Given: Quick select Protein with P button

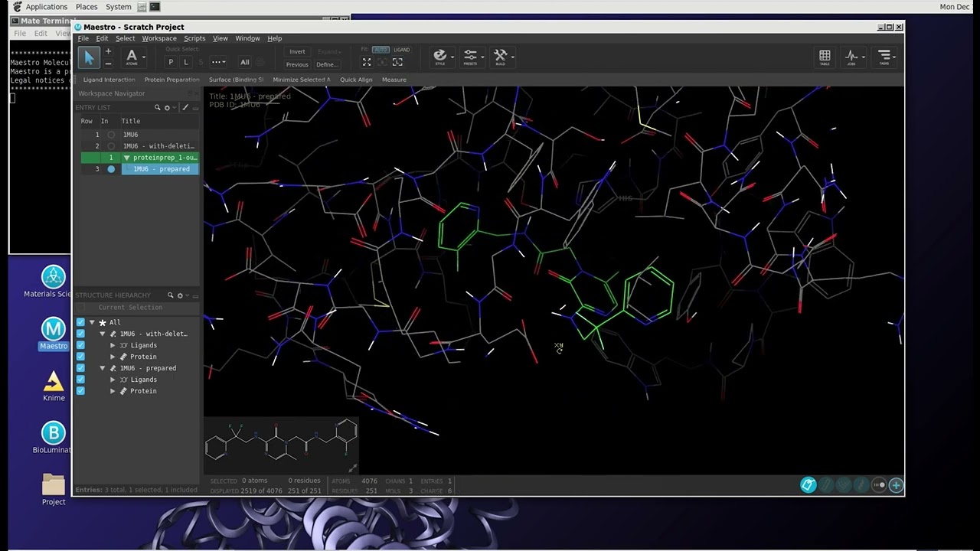Looking at the screenshot, I should point(171,62).
